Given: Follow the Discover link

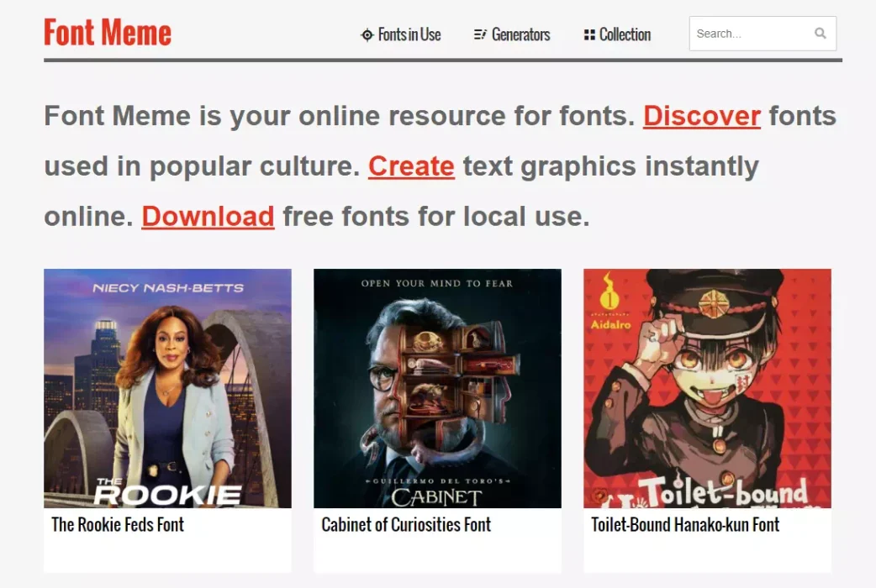Looking at the screenshot, I should pyautogui.click(x=702, y=116).
